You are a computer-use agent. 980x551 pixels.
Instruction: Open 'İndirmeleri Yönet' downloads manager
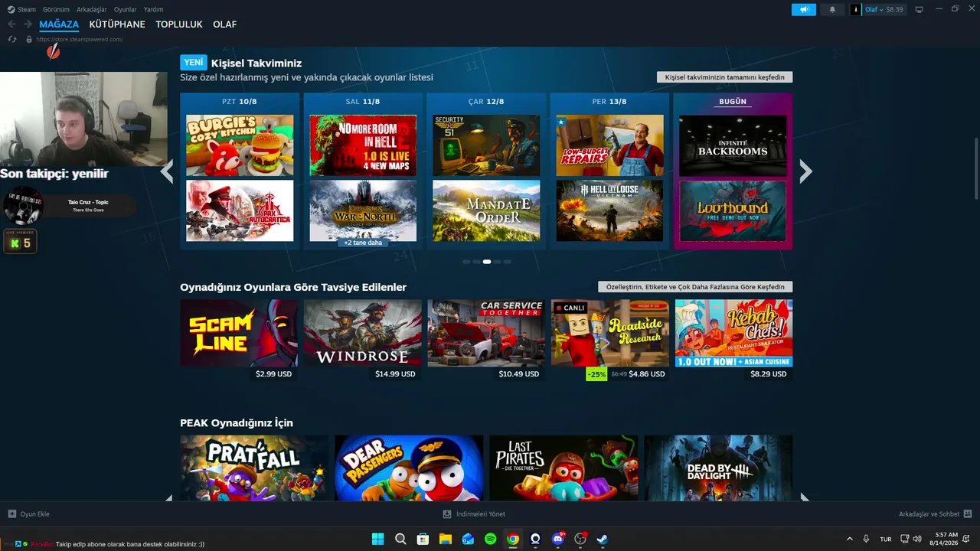click(474, 514)
